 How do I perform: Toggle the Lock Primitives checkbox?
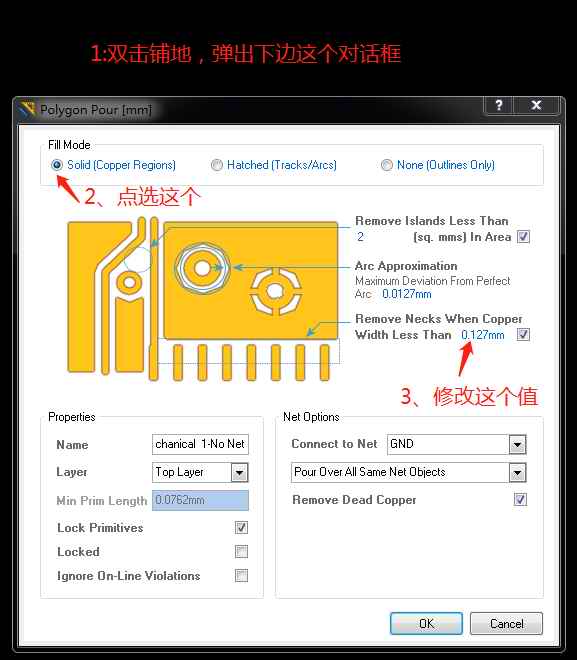click(x=241, y=527)
